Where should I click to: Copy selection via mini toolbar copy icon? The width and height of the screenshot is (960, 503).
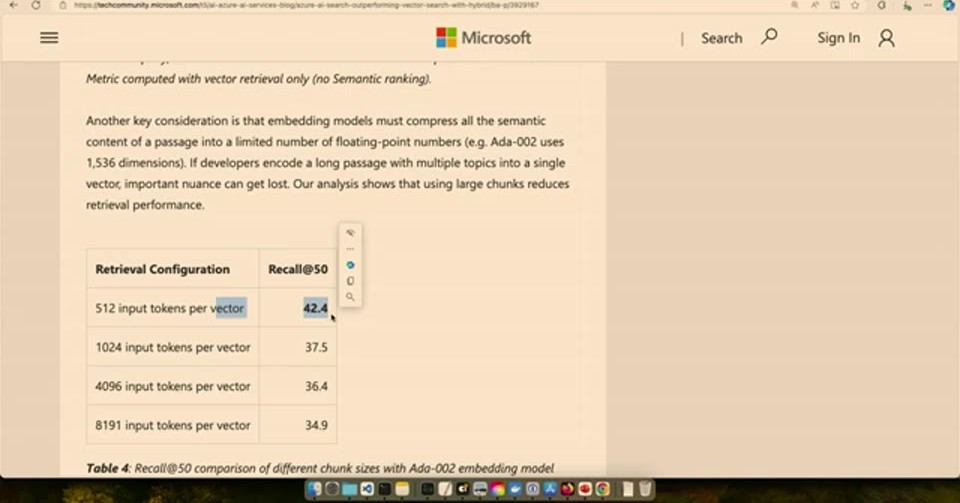click(x=350, y=281)
